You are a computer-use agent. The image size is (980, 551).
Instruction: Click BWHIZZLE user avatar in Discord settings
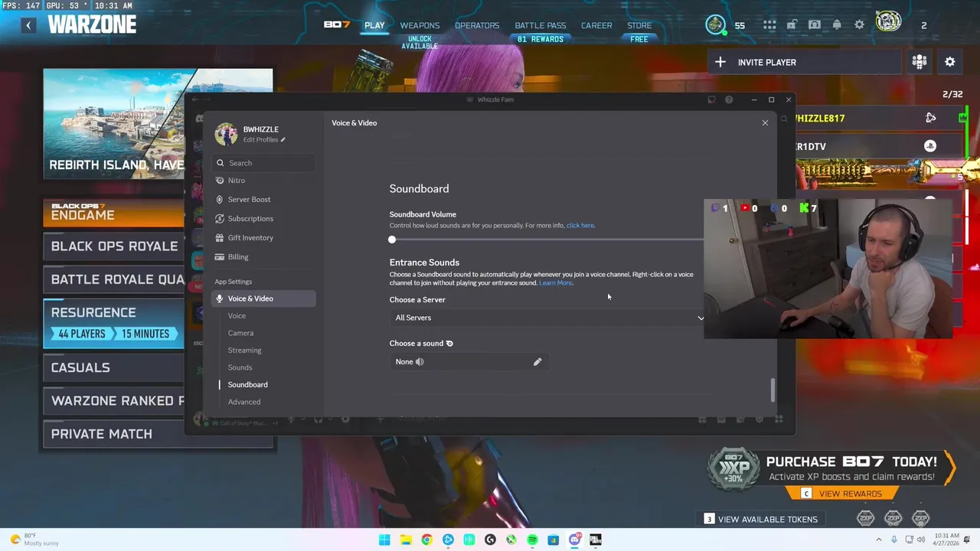[226, 134]
